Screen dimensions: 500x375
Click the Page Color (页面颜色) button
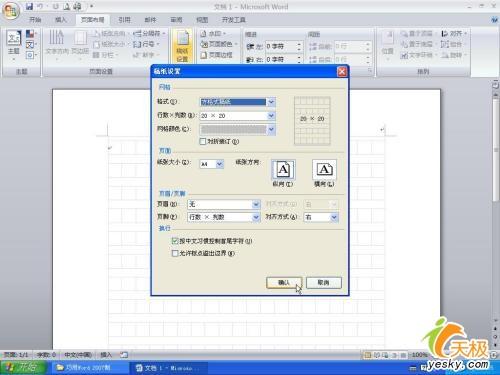click(219, 44)
